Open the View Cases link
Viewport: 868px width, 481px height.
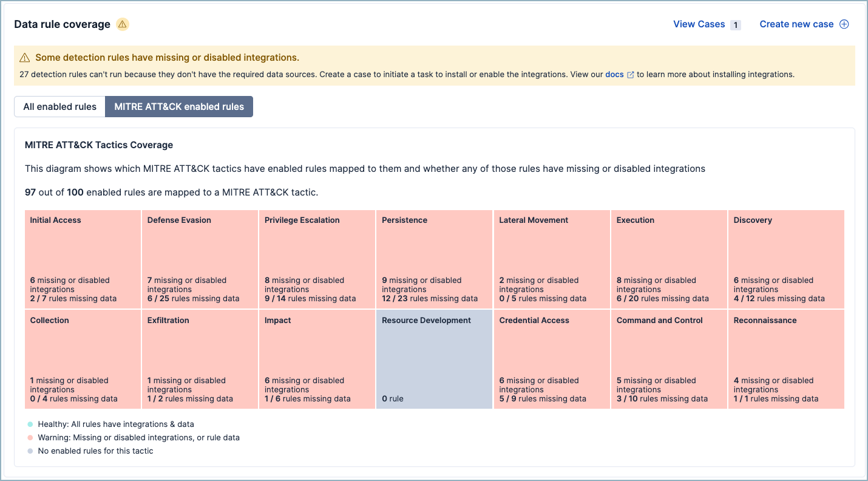(x=699, y=24)
